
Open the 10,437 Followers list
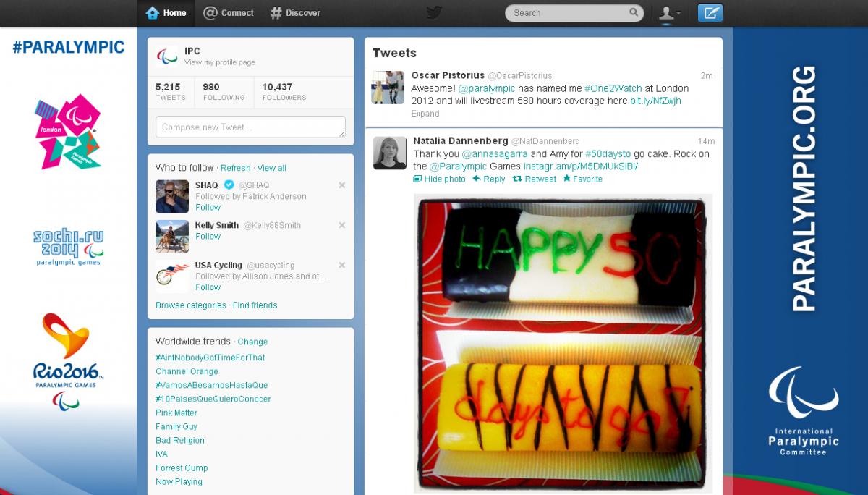284,91
